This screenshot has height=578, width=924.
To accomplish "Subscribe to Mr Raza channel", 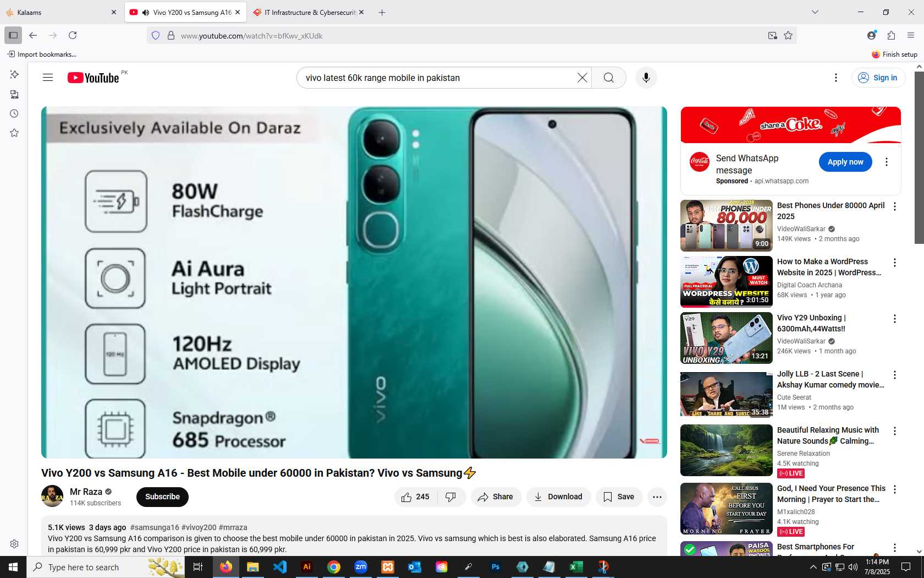I will [162, 497].
